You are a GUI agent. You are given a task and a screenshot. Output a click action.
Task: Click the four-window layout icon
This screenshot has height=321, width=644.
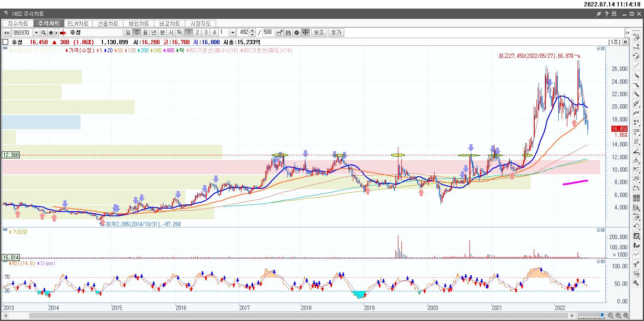coord(636,197)
